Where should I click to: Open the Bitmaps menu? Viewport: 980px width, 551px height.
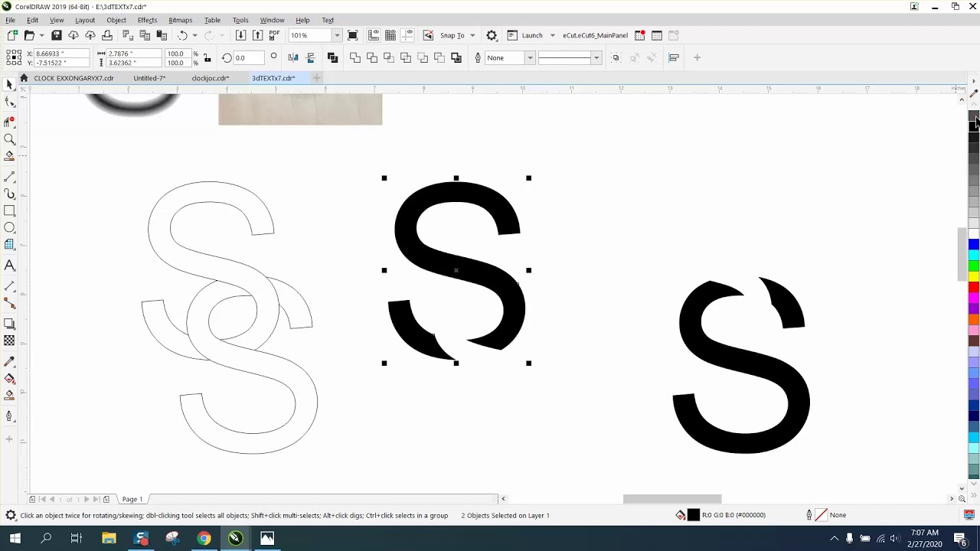click(x=180, y=20)
